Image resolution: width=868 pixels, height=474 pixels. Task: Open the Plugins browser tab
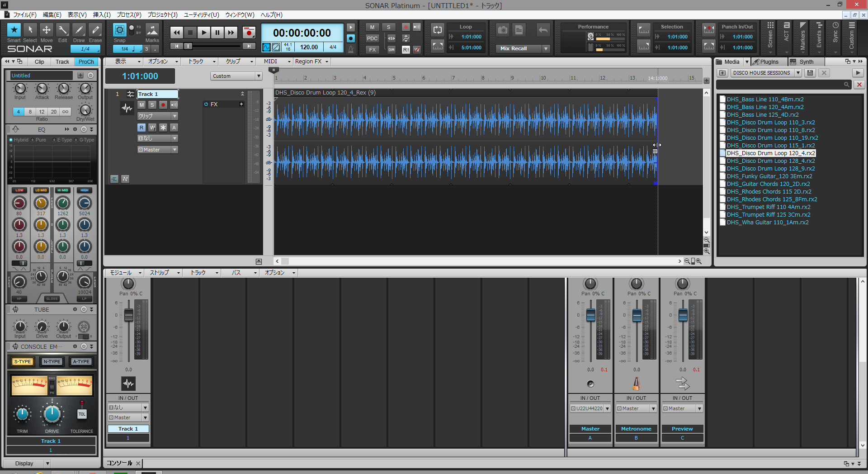coord(769,62)
